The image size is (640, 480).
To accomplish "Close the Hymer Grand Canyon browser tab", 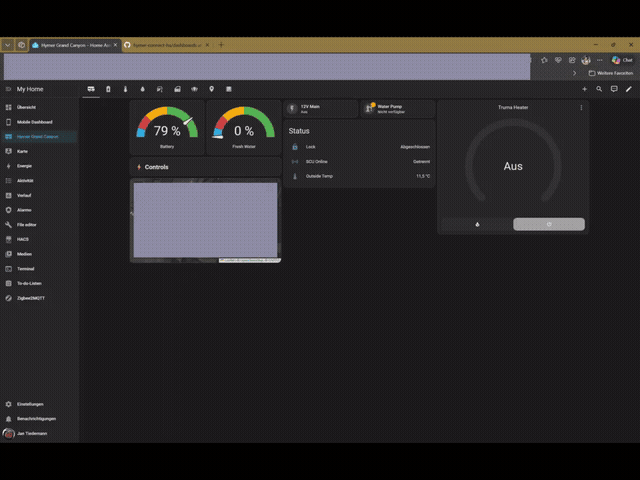I will click(115, 45).
